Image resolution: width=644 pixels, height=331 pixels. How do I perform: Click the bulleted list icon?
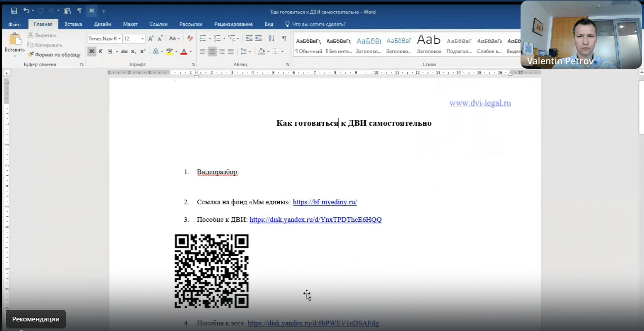pos(202,38)
